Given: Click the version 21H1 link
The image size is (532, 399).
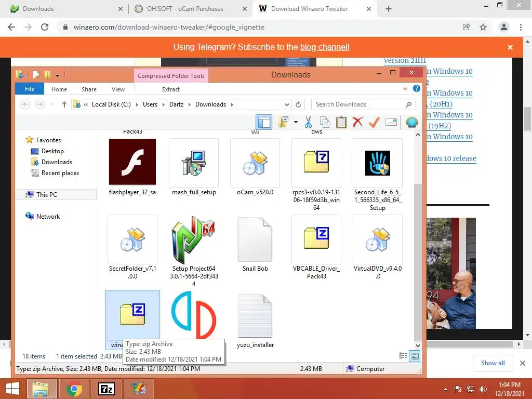Looking at the screenshot, I should pyautogui.click(x=405, y=60).
